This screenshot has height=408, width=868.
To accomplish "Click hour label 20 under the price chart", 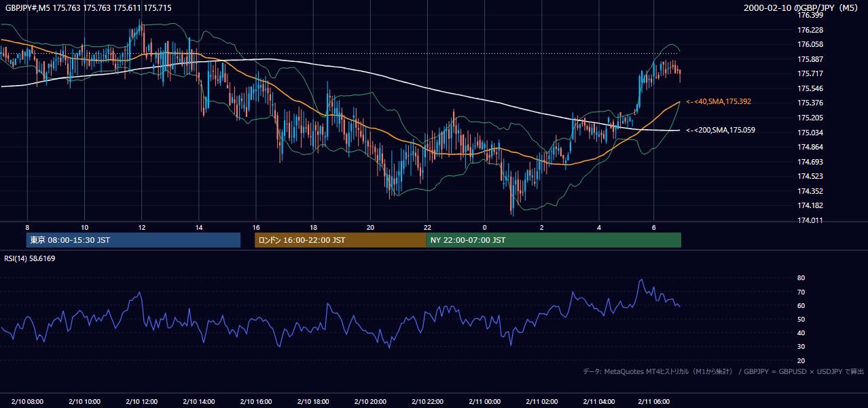I will coord(370,227).
